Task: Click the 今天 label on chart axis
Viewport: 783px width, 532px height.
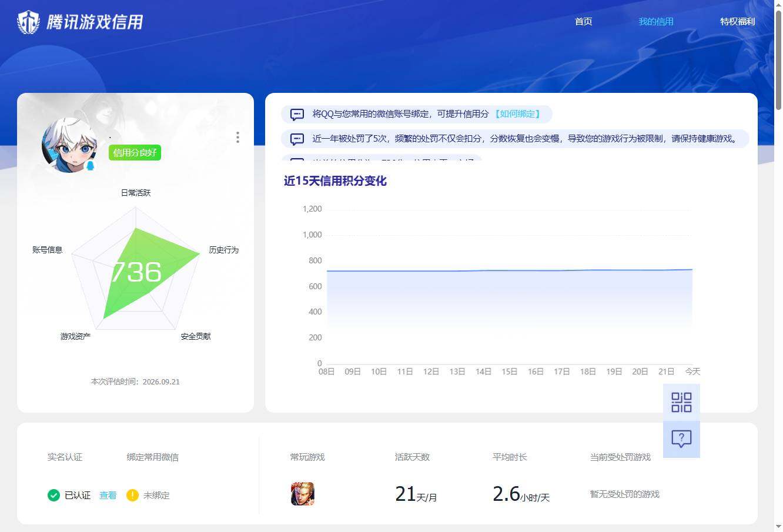Action: (x=692, y=372)
